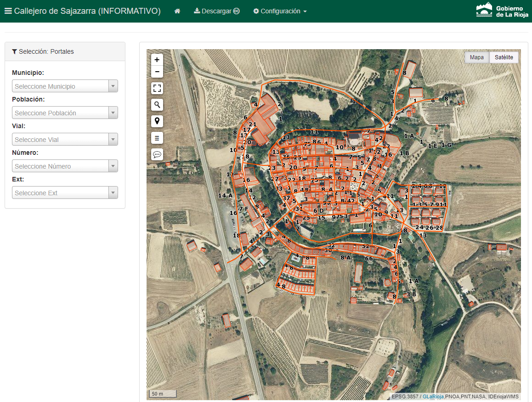Image resolution: width=532 pixels, height=402 pixels.
Task: Click the speech bubble comment icon
Action: pyautogui.click(x=157, y=154)
